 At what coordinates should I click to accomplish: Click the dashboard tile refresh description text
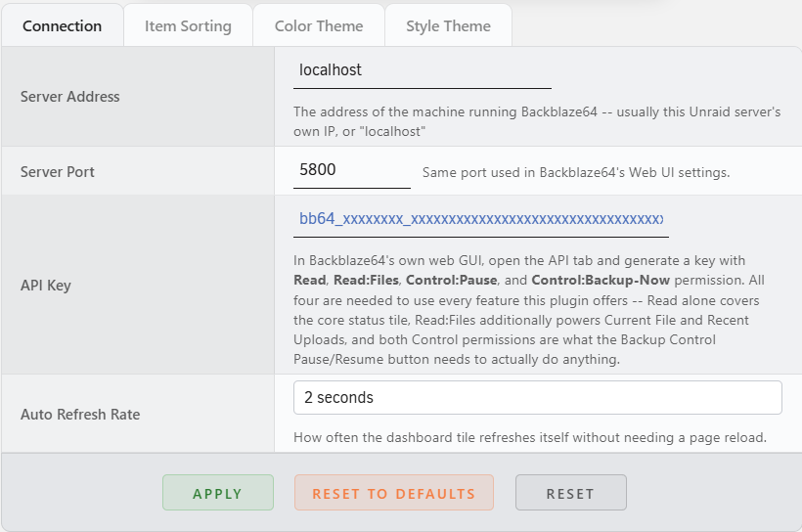(530, 438)
